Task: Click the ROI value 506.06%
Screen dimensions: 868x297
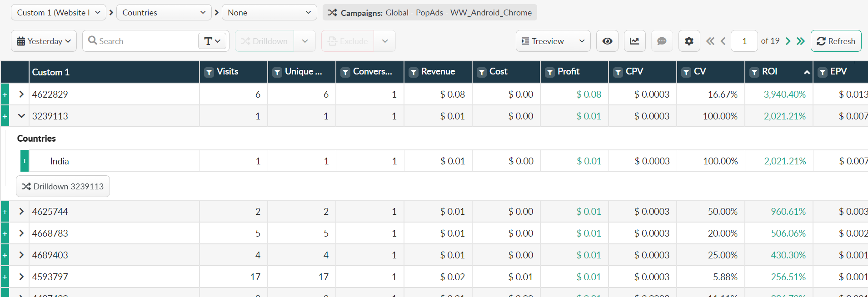Action: [788, 233]
